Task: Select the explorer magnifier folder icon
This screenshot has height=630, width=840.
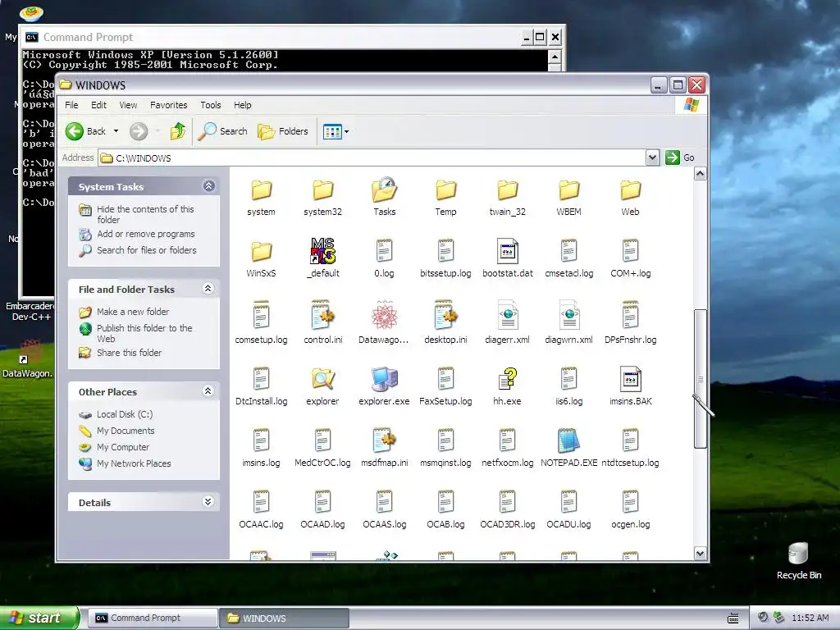Action: (x=323, y=379)
